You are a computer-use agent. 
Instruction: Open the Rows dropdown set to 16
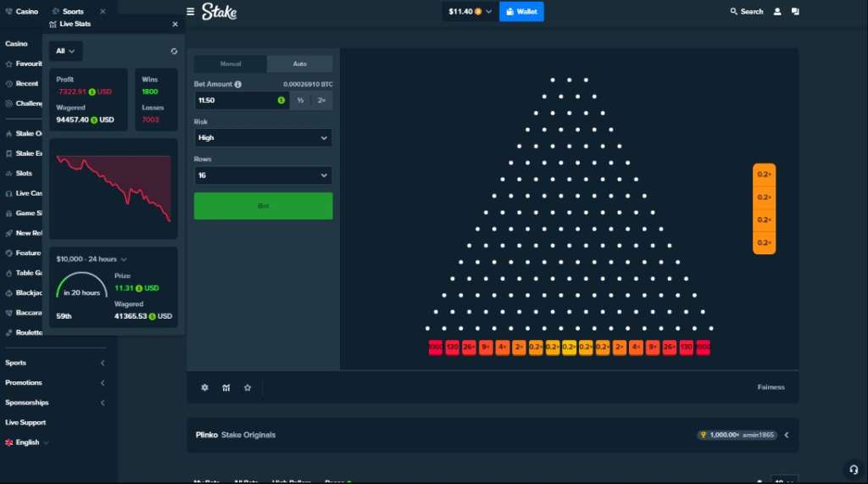coord(263,175)
